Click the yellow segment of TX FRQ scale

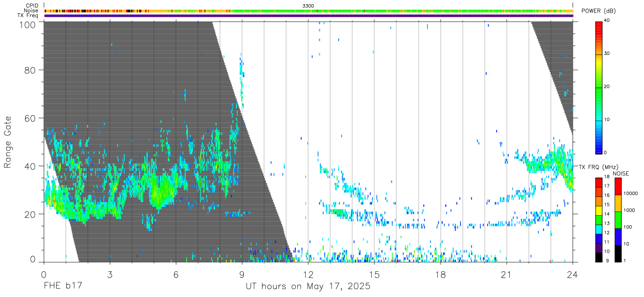(599, 210)
